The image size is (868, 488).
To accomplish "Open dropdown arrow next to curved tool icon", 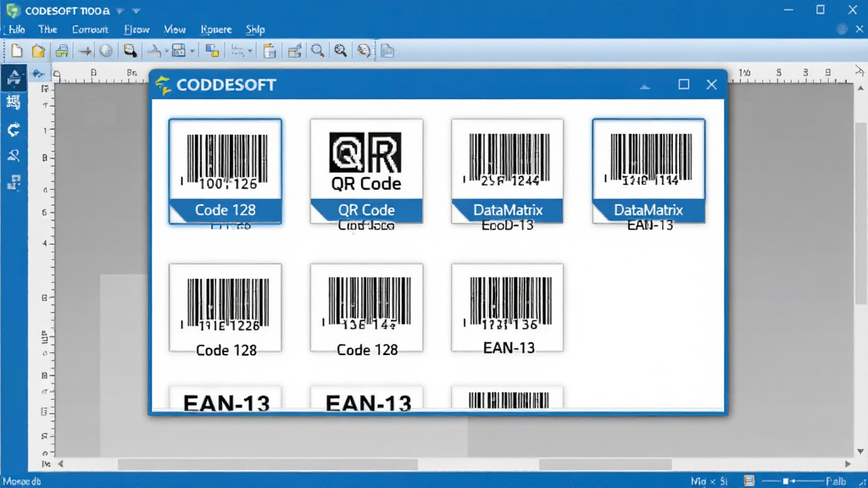I will 167,52.
